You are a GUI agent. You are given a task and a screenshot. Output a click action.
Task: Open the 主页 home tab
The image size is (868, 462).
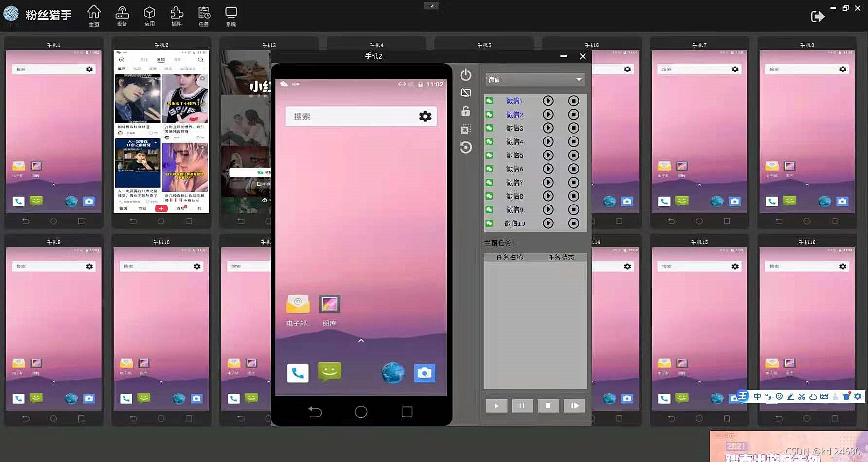(94, 16)
